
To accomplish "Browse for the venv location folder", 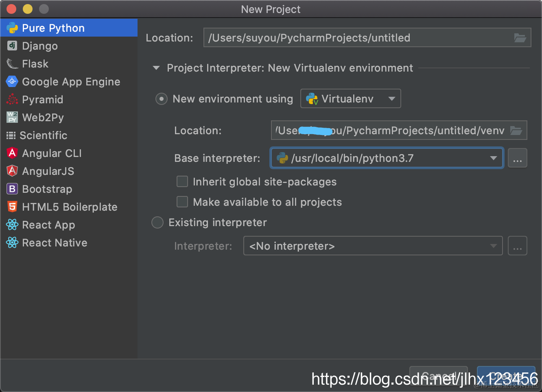I will (516, 131).
